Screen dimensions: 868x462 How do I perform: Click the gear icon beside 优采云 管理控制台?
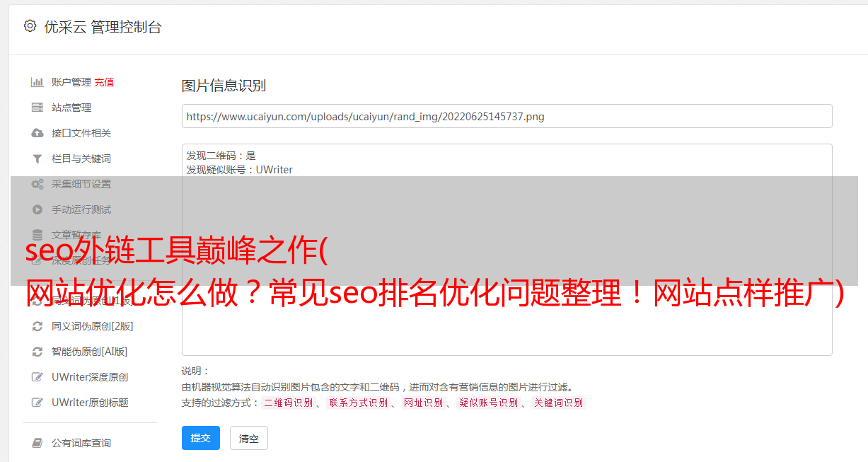(30, 26)
